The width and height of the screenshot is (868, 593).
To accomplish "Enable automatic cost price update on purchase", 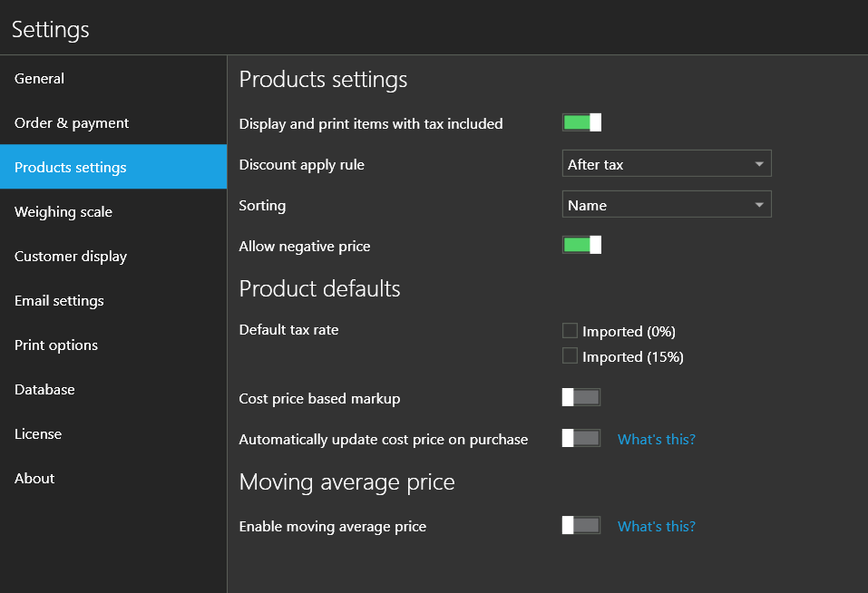I will [x=580, y=438].
